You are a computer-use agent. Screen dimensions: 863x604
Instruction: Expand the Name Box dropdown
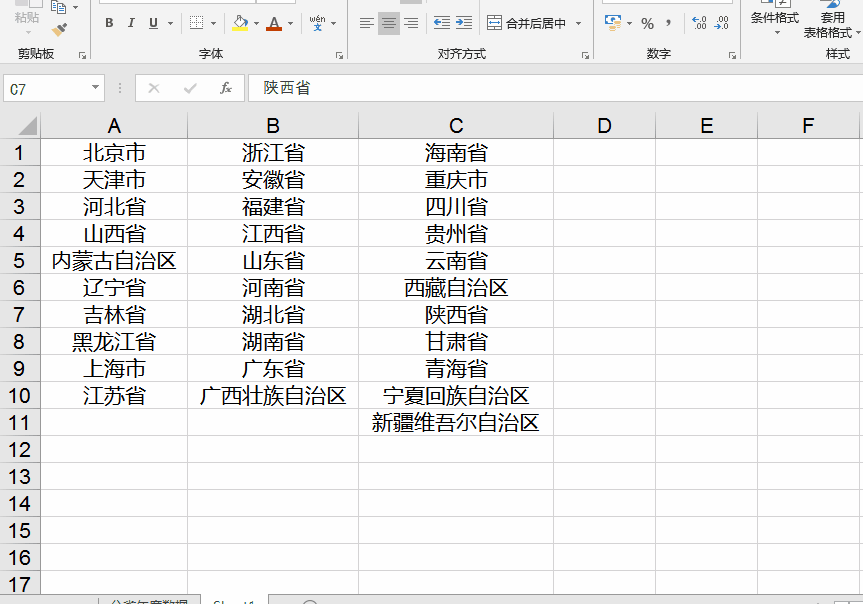(x=96, y=88)
